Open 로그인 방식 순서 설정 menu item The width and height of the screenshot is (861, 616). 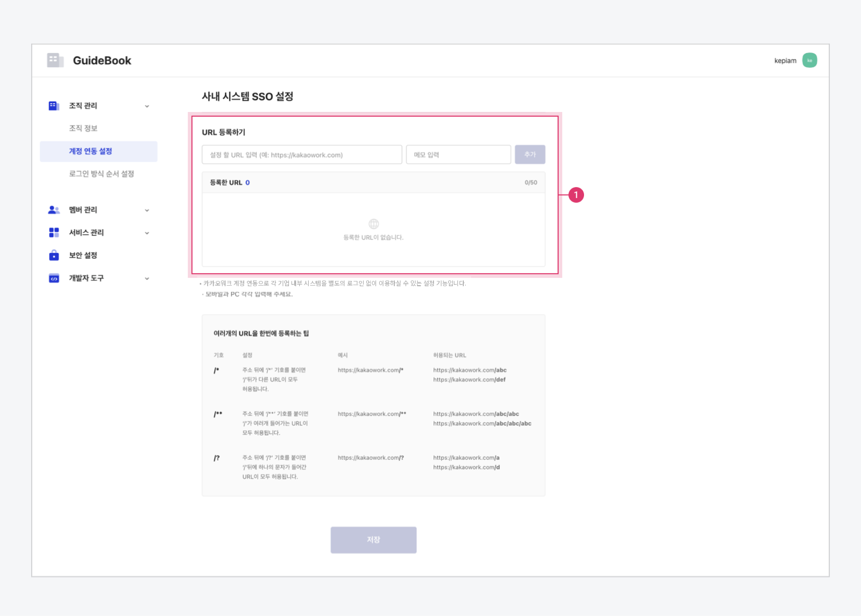tap(101, 174)
